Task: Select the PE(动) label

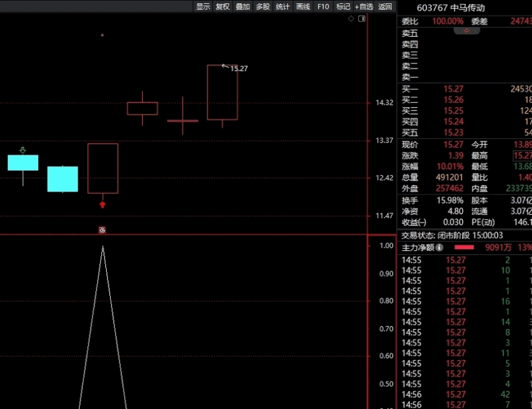Action: 483,223
